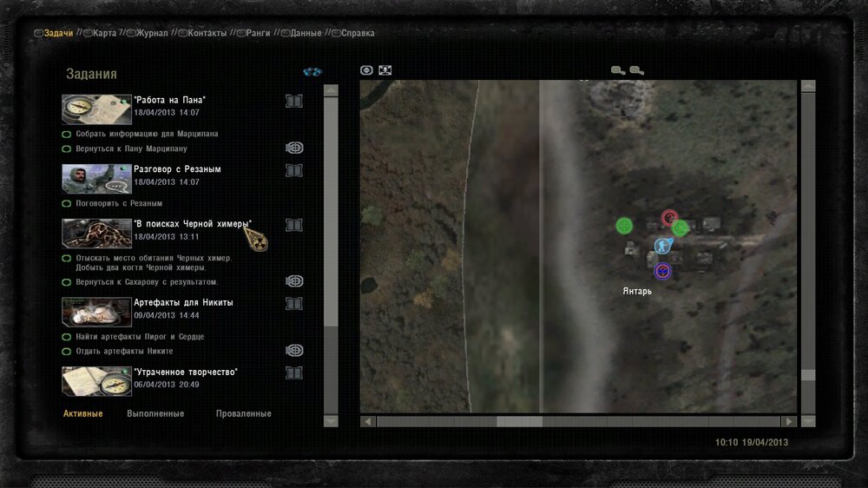This screenshot has width=868, height=488.
Task: Open the Задачи tab
Action: coord(59,33)
